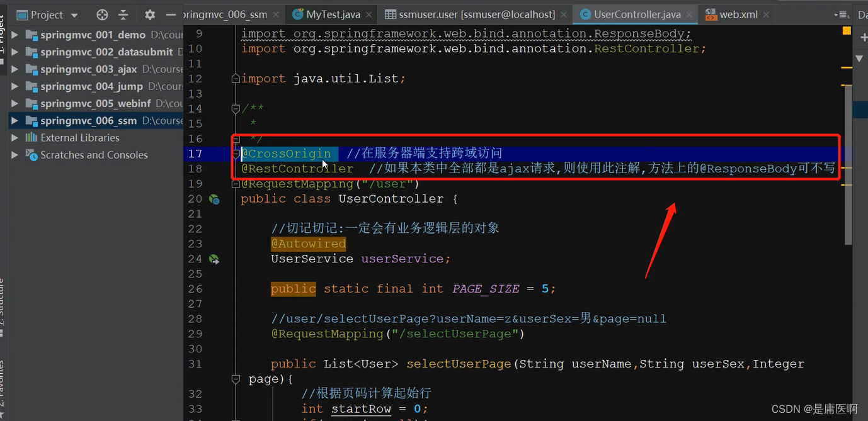Click the @CrossOrigin annotation on line 17
This screenshot has height=421, width=868.
pyautogui.click(x=286, y=154)
